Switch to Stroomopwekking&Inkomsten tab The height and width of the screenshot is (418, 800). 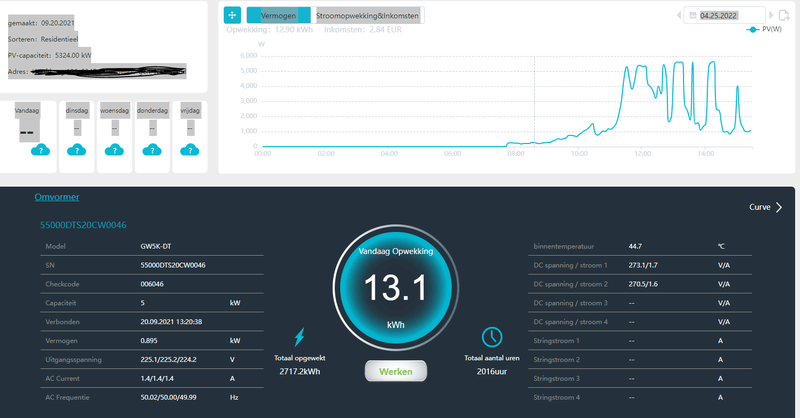click(x=367, y=15)
